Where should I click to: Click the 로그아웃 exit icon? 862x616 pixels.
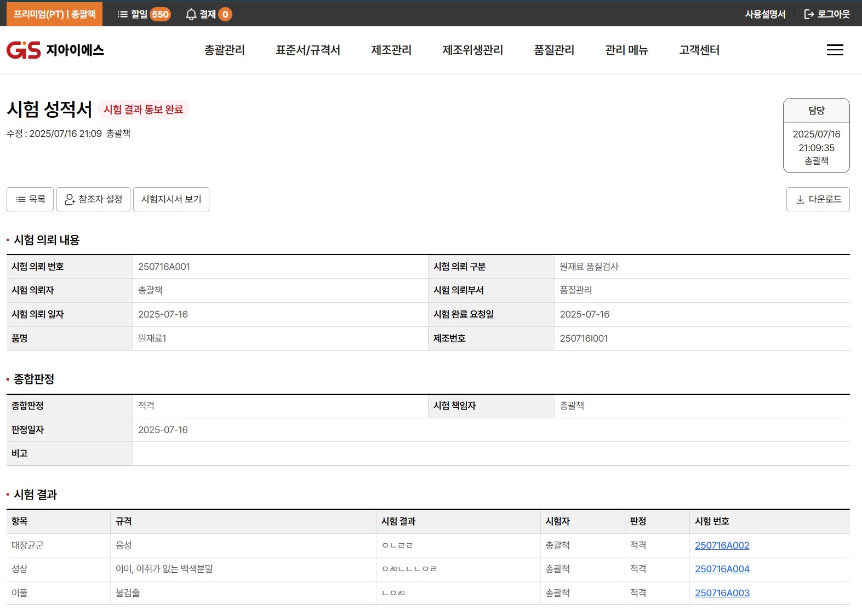coord(809,14)
